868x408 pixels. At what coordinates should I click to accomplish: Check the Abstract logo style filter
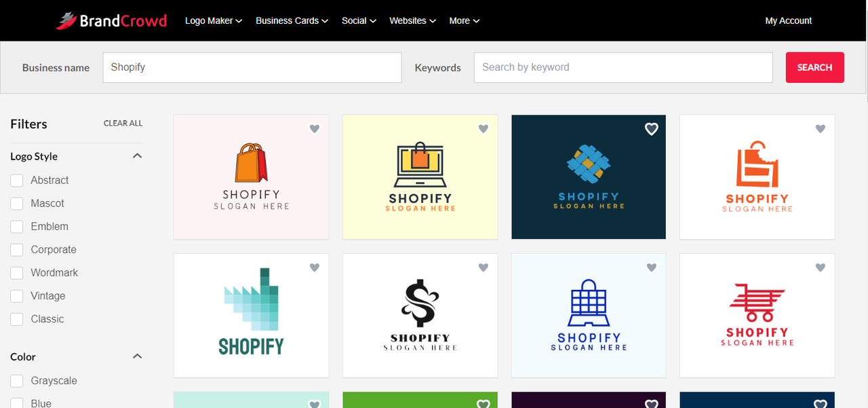click(17, 180)
